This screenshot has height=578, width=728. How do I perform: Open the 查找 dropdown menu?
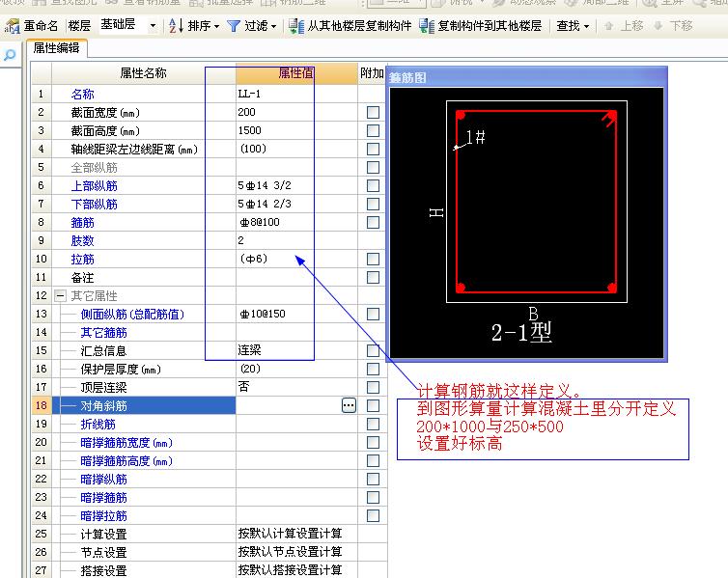[x=573, y=26]
